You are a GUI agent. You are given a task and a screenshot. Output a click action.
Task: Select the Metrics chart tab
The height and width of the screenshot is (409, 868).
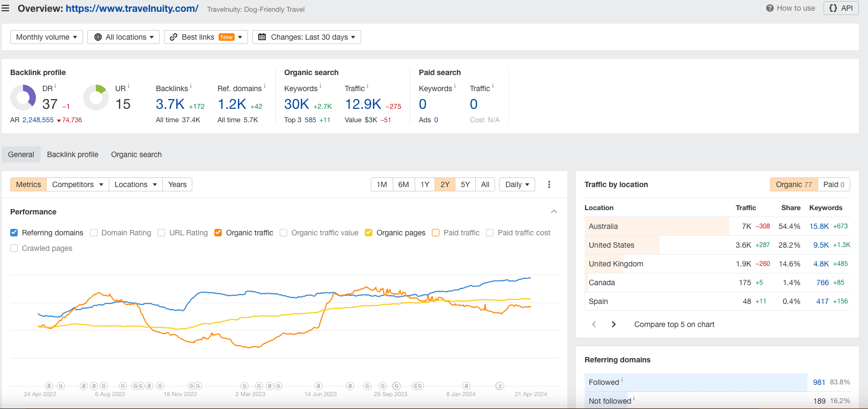coord(28,184)
